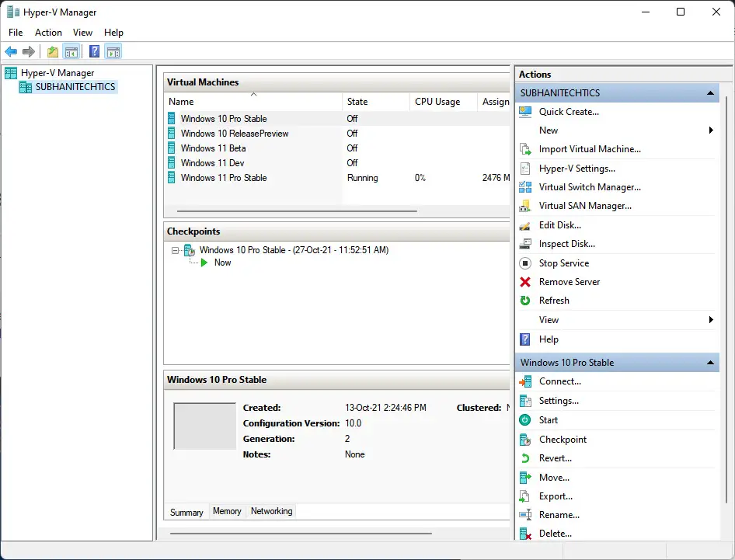Click the Up one level folder icon
735x560 pixels.
pos(53,51)
